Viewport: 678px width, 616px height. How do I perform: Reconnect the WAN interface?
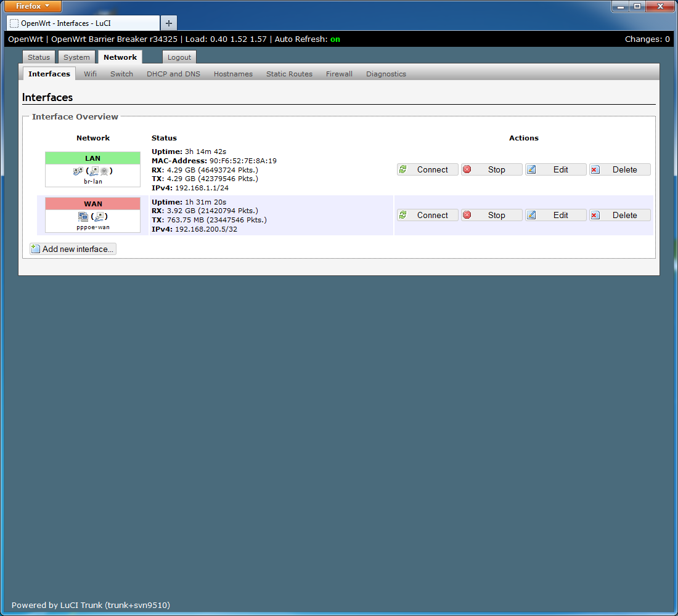(428, 215)
